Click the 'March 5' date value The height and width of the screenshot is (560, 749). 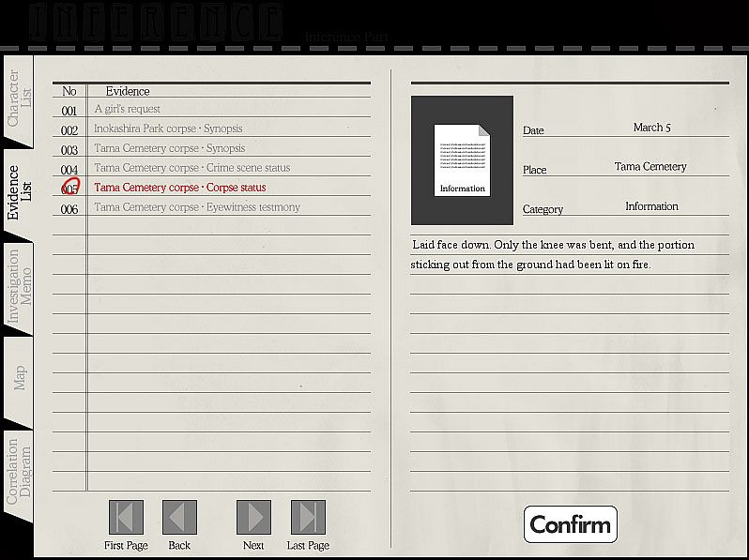tap(652, 128)
